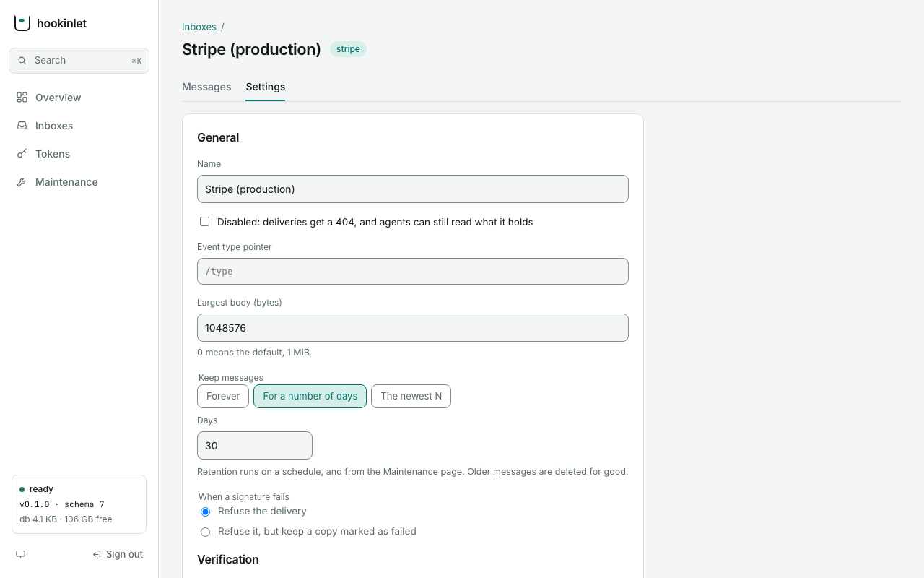Open the Maintenance page
Screen dimensions: 924x578
79,182
